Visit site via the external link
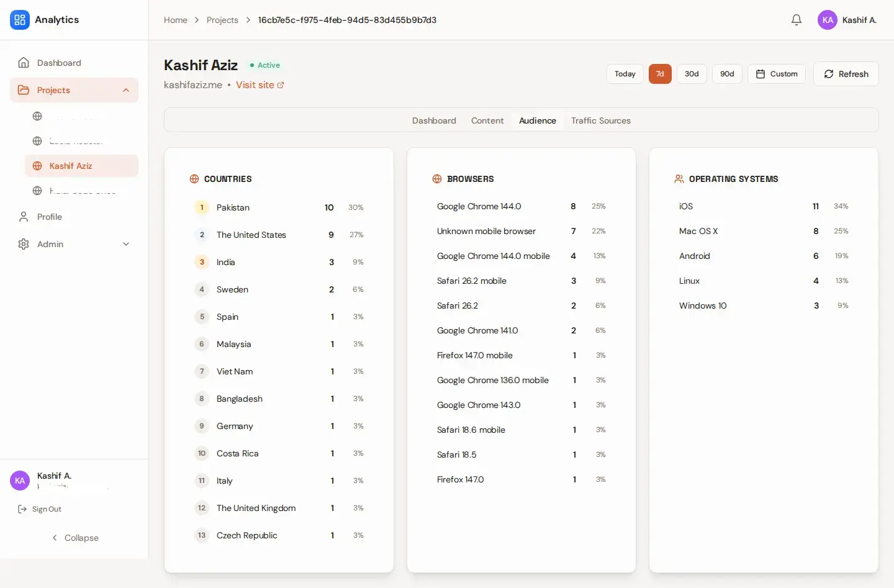Viewport: 894px width, 588px height. click(260, 85)
